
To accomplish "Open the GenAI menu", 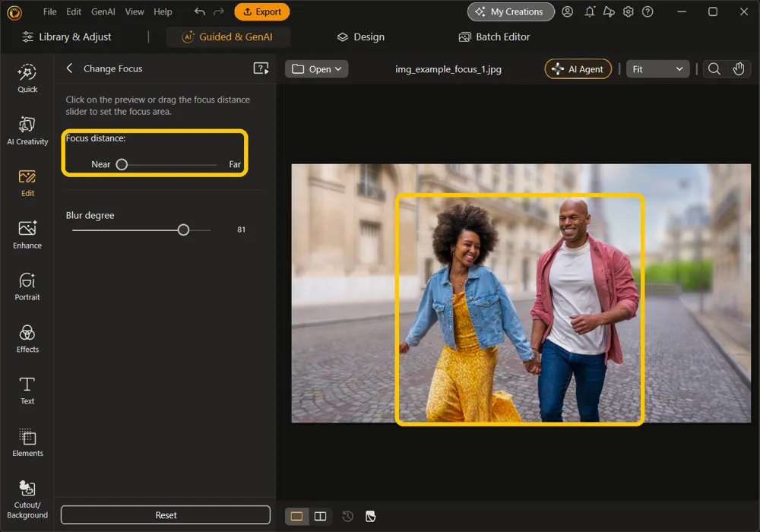I will pyautogui.click(x=103, y=11).
